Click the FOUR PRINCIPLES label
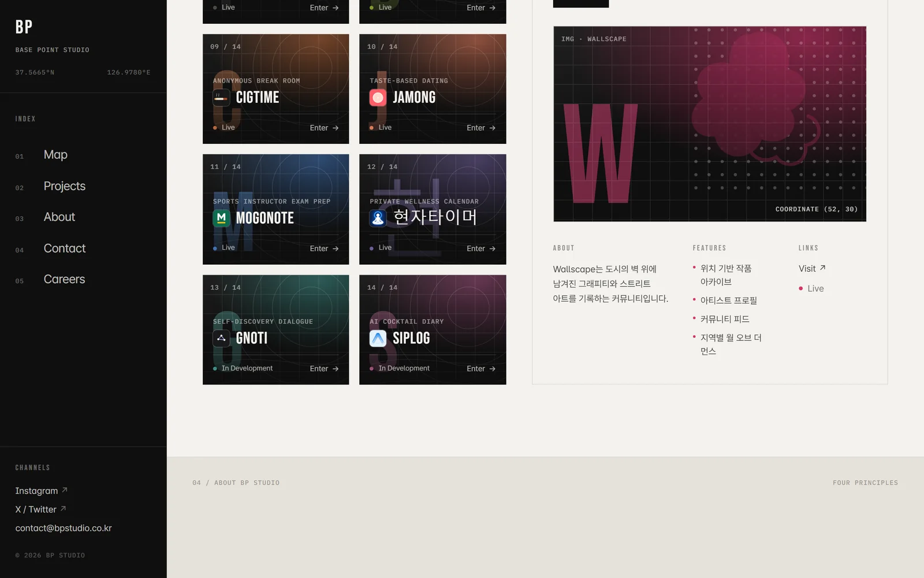This screenshot has width=924, height=578. point(865,483)
